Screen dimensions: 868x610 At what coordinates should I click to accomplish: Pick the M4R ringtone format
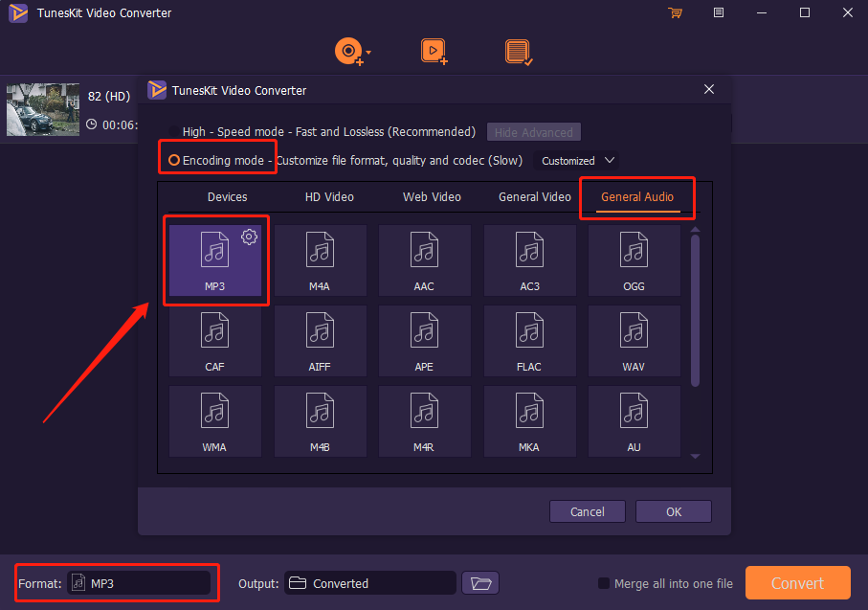tap(425, 421)
